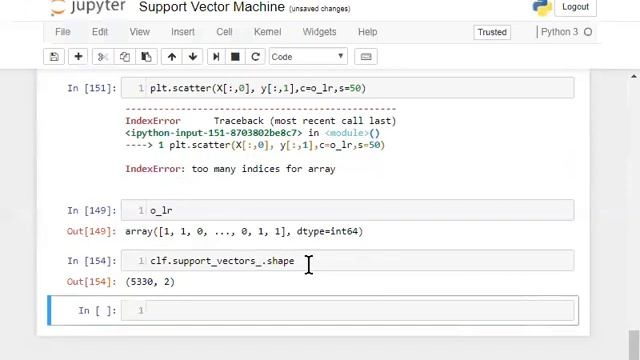The height and width of the screenshot is (360, 640).
Task: Open the File menu
Action: (63, 32)
